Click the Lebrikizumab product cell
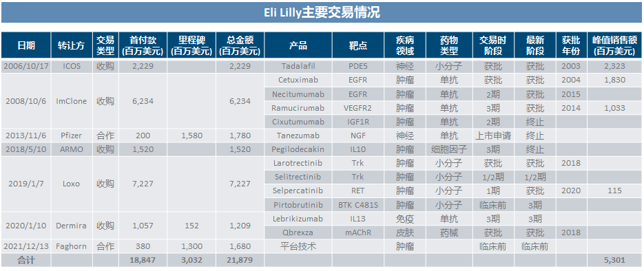This screenshot has width=644, height=271. coord(298,219)
